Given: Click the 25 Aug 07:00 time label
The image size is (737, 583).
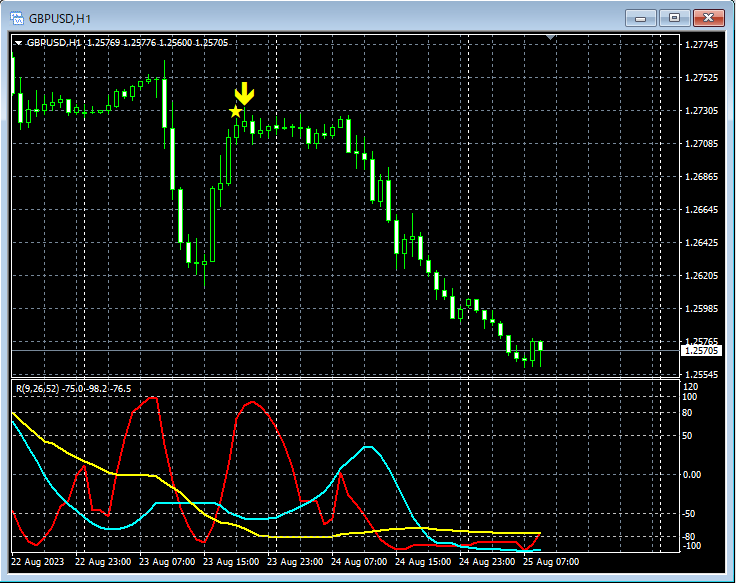Looking at the screenshot, I should click(549, 562).
